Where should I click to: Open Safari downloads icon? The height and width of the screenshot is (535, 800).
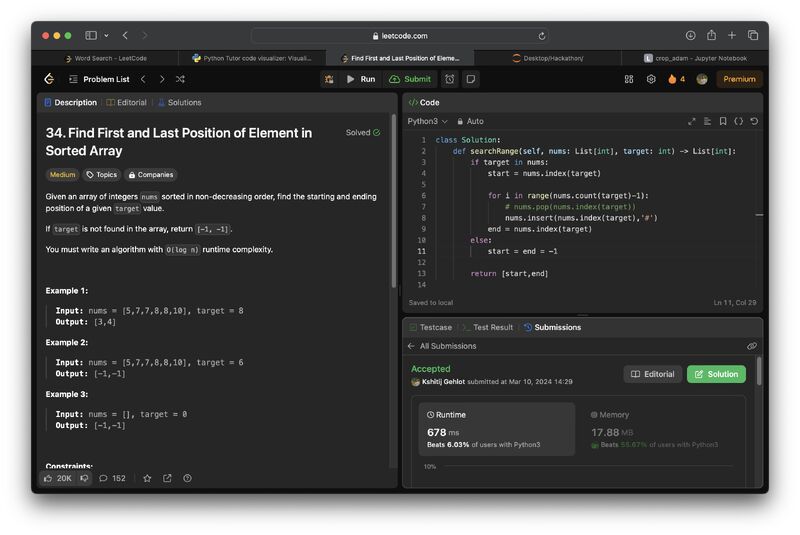click(x=690, y=35)
